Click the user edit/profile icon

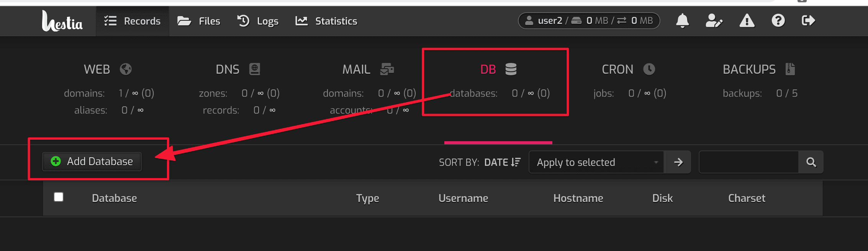pos(714,21)
